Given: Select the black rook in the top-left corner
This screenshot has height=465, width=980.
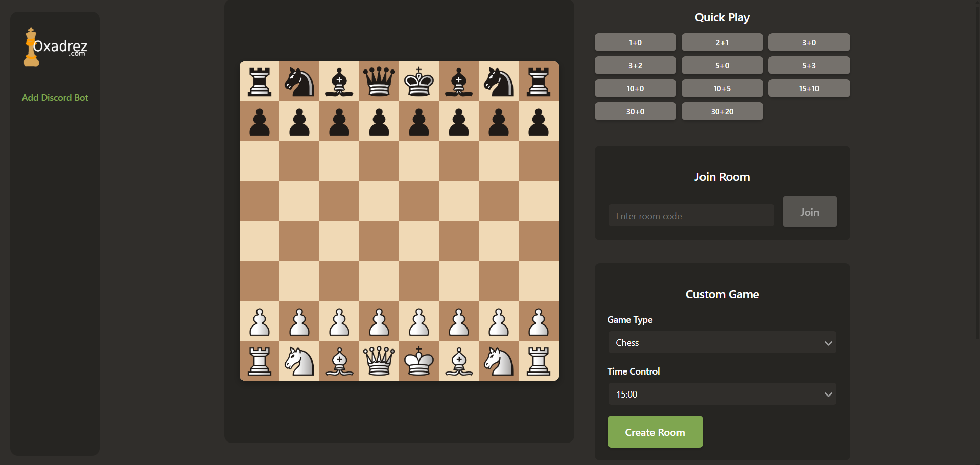Looking at the screenshot, I should [x=259, y=81].
